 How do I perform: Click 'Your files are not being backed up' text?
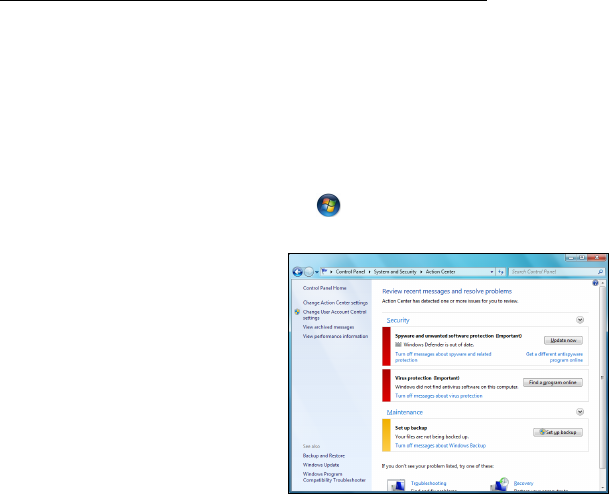coord(432,437)
